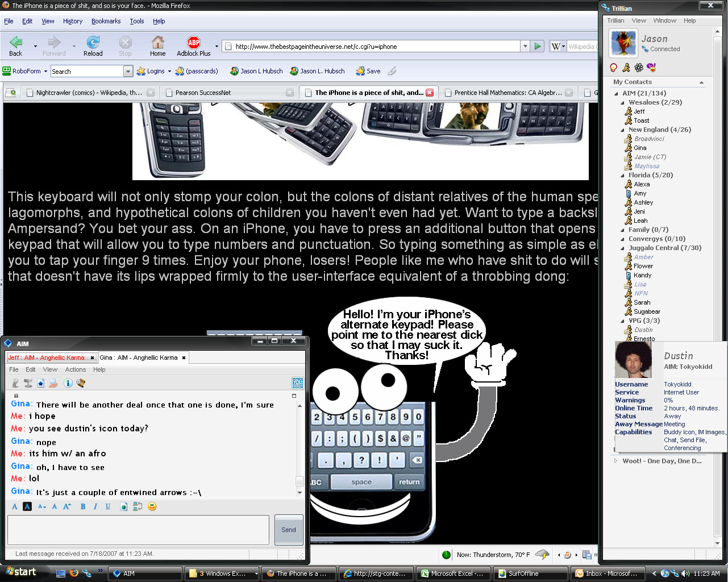
Task: Toggle underline formatting in AIM chat
Action: click(107, 506)
